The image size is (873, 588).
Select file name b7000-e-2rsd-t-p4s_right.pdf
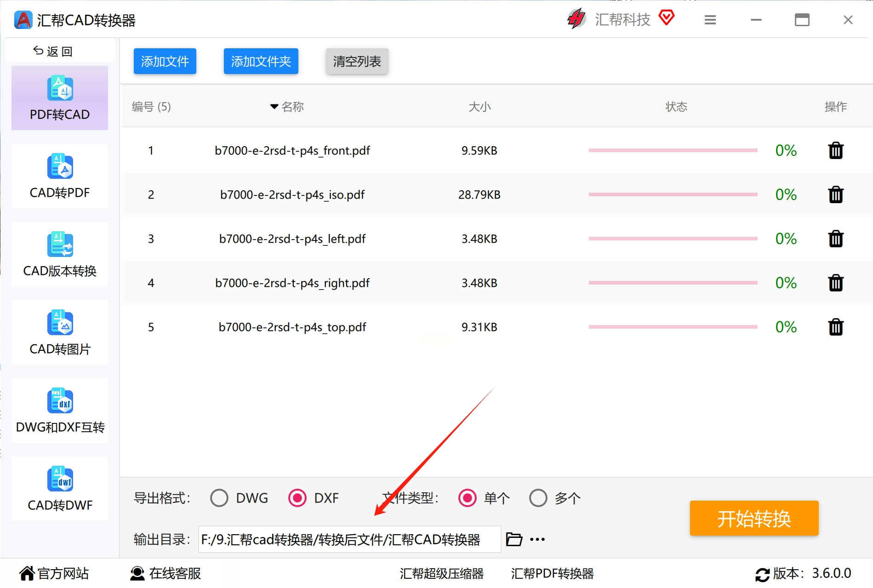(292, 283)
